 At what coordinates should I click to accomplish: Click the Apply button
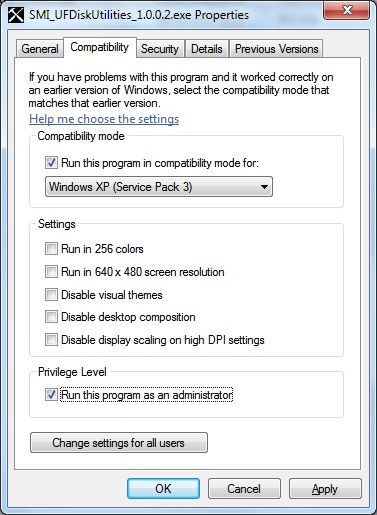click(325, 489)
